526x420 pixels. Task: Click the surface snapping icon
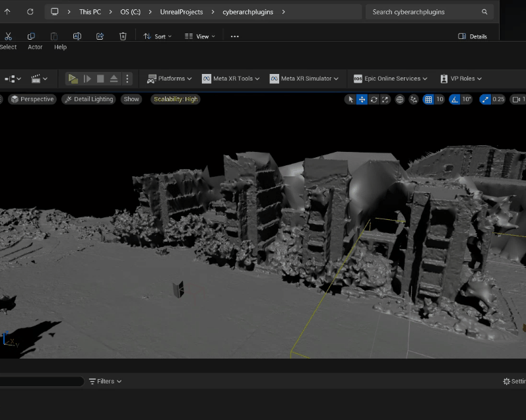tap(414, 99)
